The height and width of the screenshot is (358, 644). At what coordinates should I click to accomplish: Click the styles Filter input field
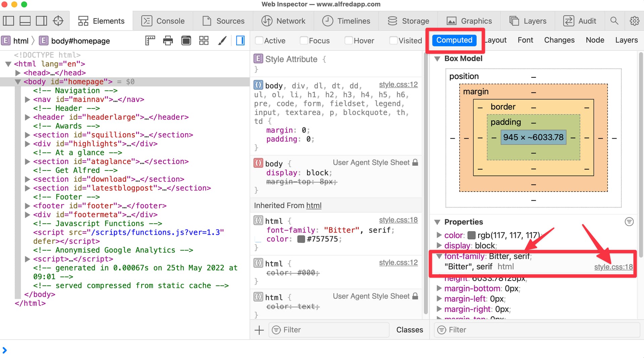coord(329,330)
